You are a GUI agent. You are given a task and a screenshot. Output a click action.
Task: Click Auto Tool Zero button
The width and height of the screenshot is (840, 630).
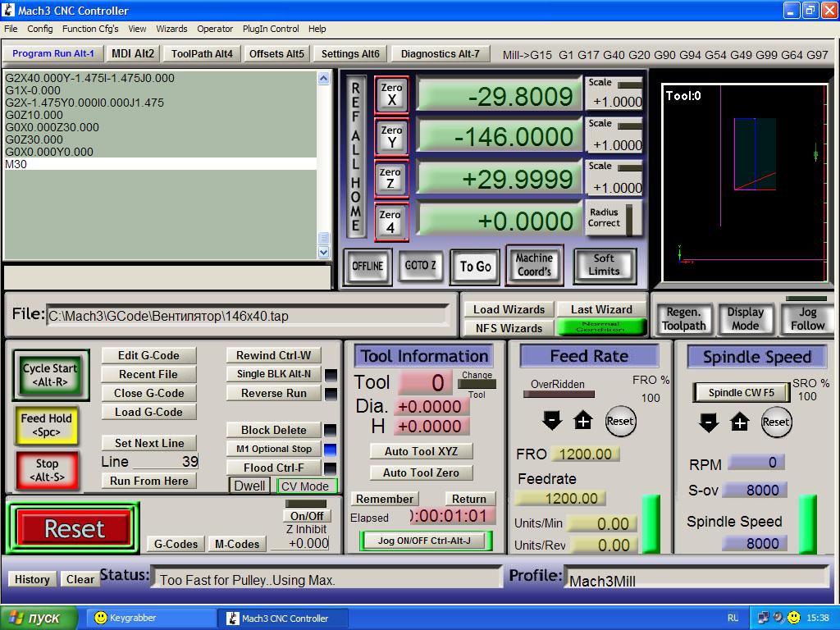point(421,472)
